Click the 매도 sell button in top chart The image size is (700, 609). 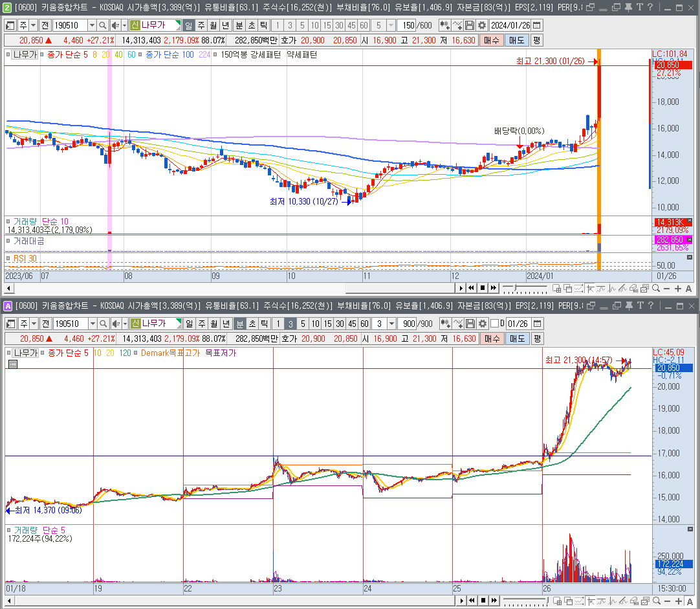[516, 40]
